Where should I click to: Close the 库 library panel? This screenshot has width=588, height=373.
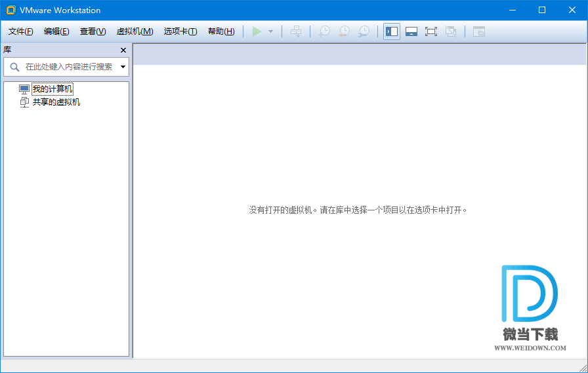click(123, 50)
